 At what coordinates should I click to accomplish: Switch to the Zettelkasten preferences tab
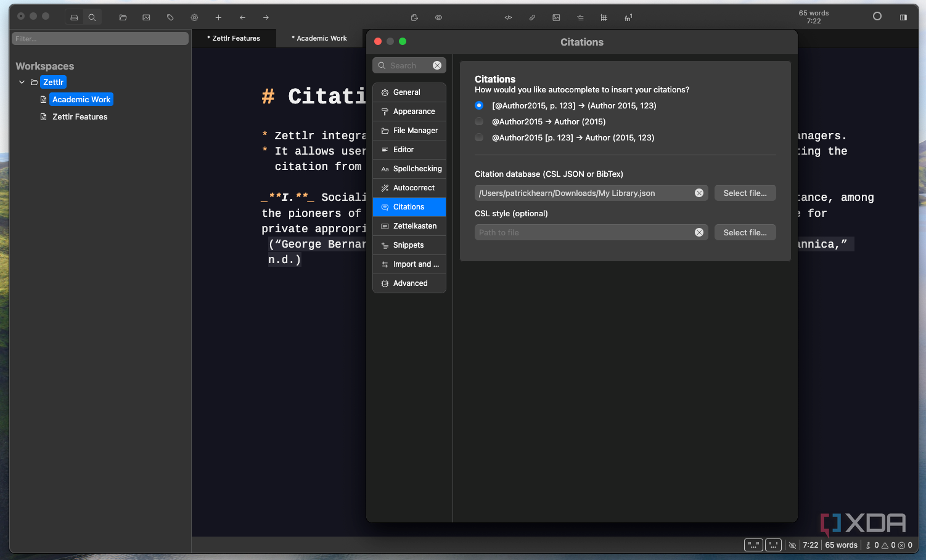click(409, 226)
